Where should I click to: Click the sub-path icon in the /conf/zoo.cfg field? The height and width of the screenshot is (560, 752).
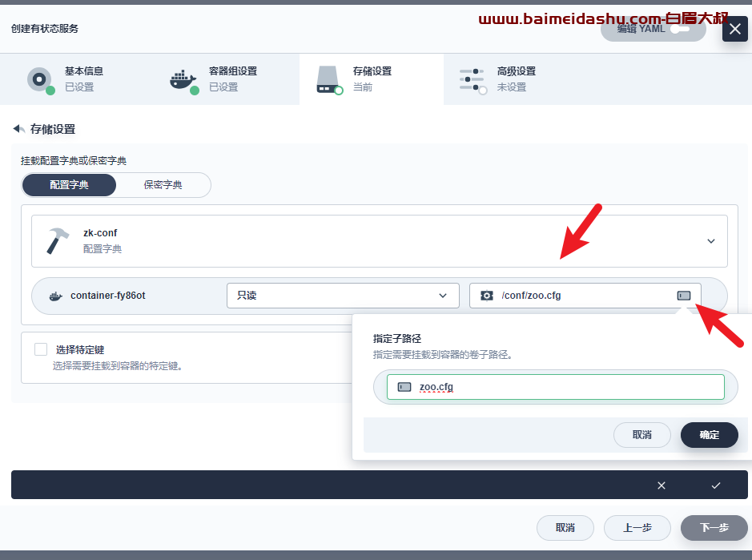click(684, 296)
